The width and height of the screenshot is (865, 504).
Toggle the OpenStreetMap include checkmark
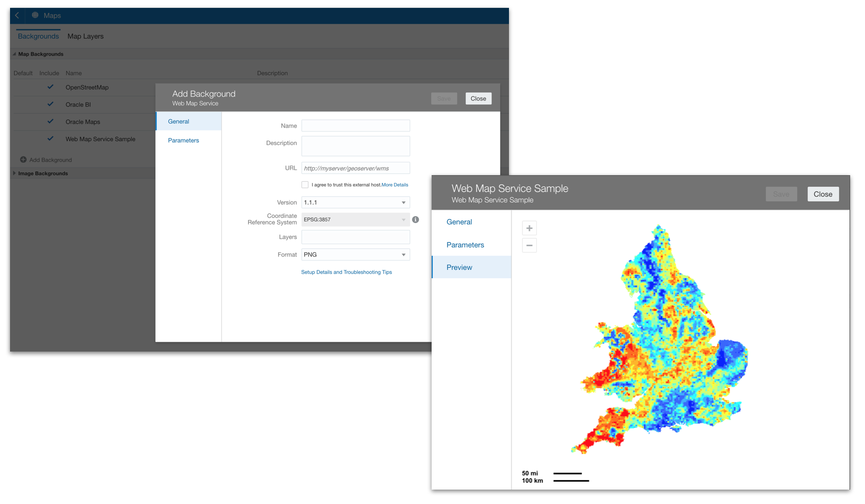pyautogui.click(x=50, y=87)
